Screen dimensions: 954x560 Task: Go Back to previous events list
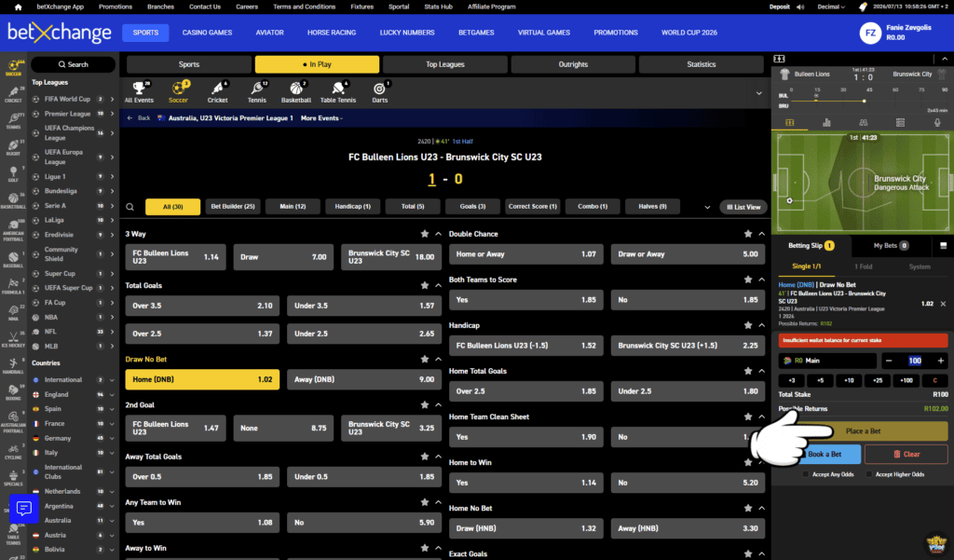click(x=140, y=118)
